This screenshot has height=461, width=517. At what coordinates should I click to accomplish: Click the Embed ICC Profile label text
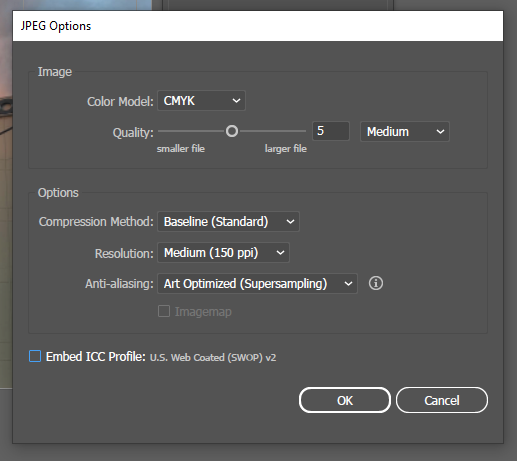click(96, 357)
